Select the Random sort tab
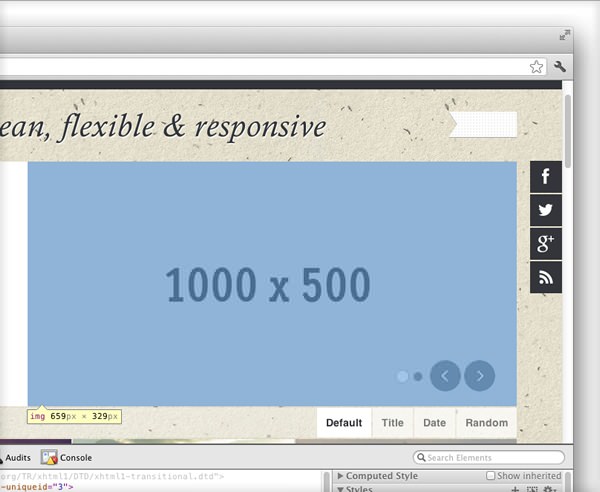Viewport: 600px width, 492px height. [487, 423]
